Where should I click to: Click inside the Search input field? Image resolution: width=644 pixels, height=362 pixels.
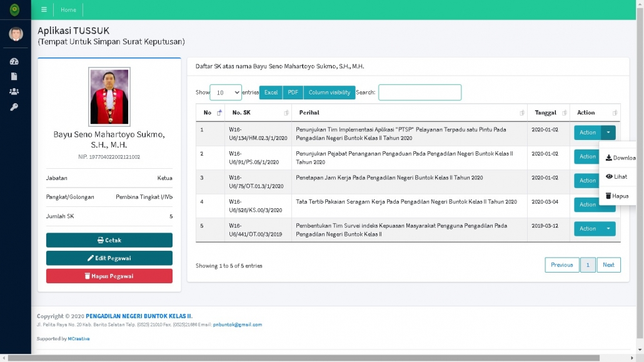click(420, 93)
